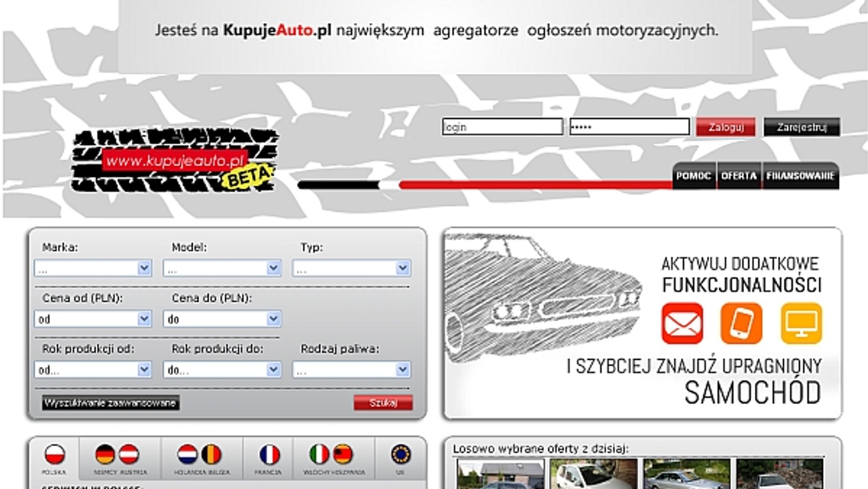Click the login username input field
This screenshot has width=868, height=489.
coord(502,127)
